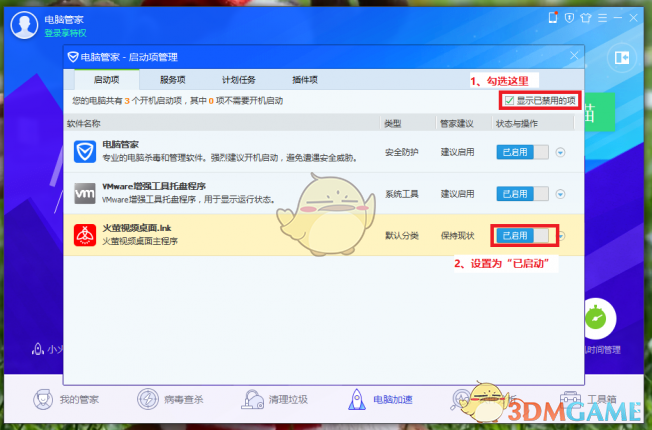Expand options arrow for 电脑管家 row
The height and width of the screenshot is (430, 652).
tap(561, 153)
